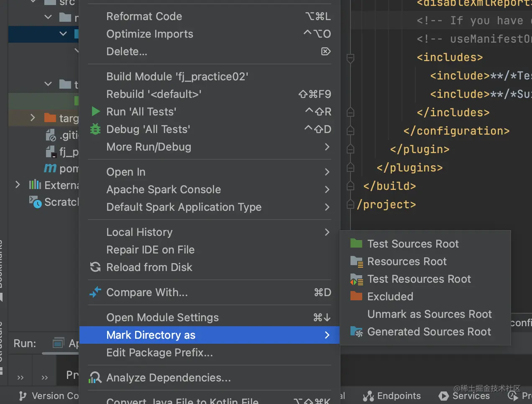The image size is (532, 404).
Task: Expand the target folder in project tree
Action: pos(33,118)
